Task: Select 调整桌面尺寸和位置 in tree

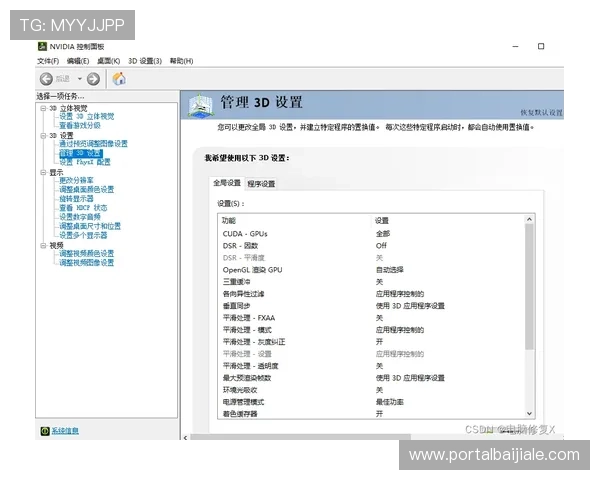Action: [x=90, y=226]
